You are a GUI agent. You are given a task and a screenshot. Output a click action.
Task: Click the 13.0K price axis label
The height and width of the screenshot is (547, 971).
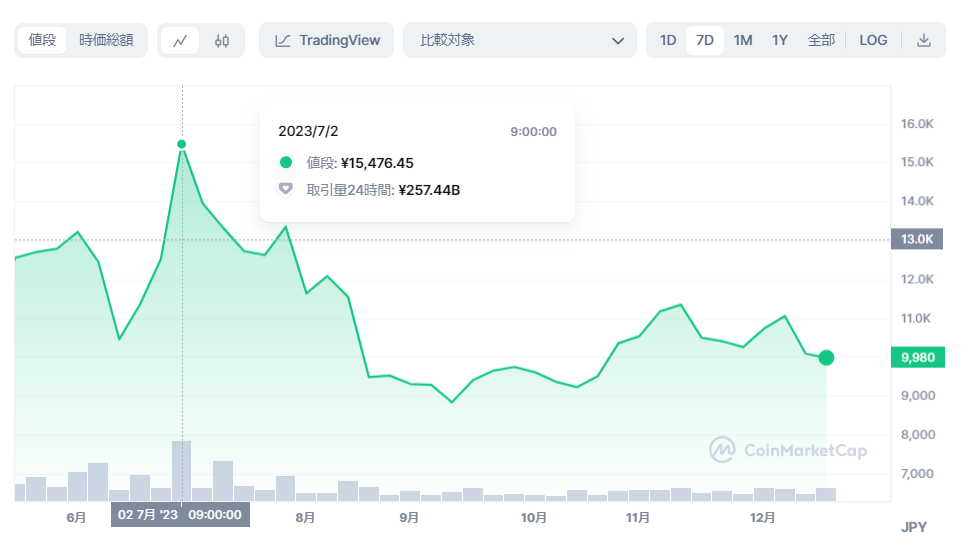917,239
